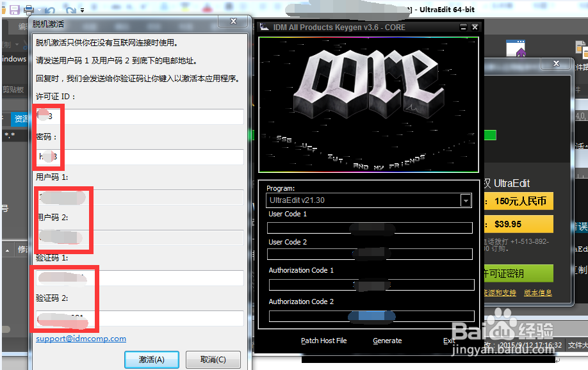This screenshot has width=588, height=370.
Task: Click the Exit button in keygen
Action: coord(449,341)
